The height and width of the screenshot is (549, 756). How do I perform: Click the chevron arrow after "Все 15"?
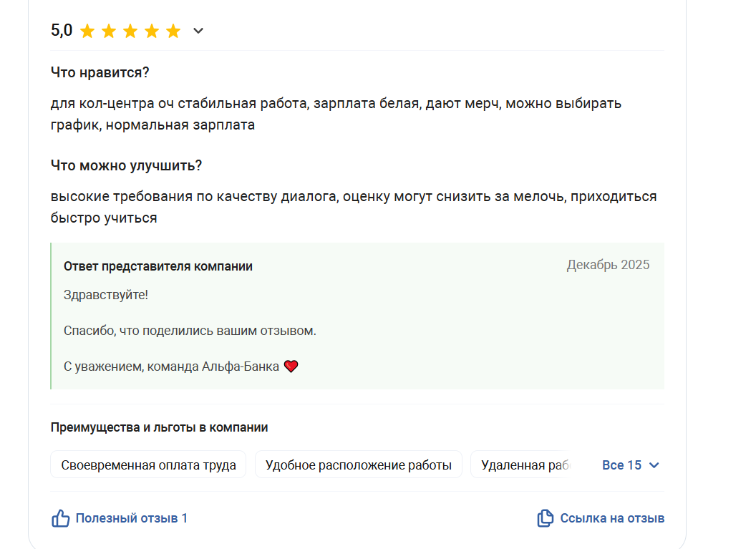coord(654,465)
